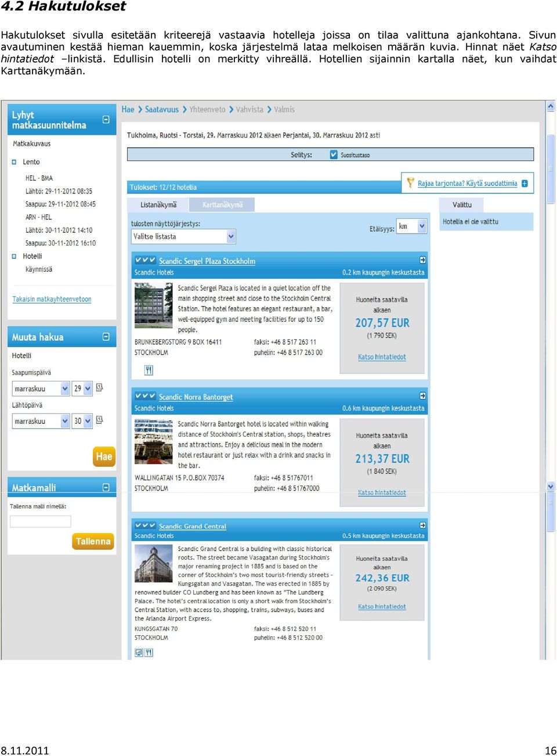Viewport: 557px width, 756px height.
Task: Go to the Hae breadcrumb step
Action: click(x=128, y=109)
